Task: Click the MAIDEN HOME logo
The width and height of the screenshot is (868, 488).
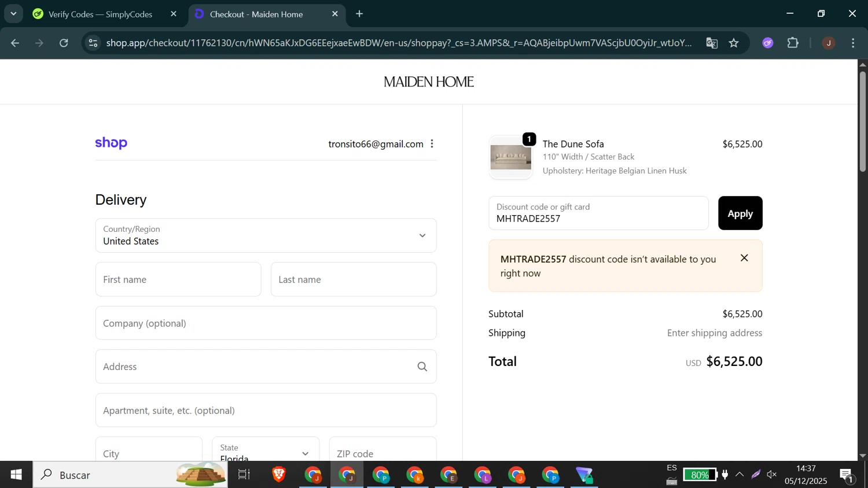Action: click(429, 82)
